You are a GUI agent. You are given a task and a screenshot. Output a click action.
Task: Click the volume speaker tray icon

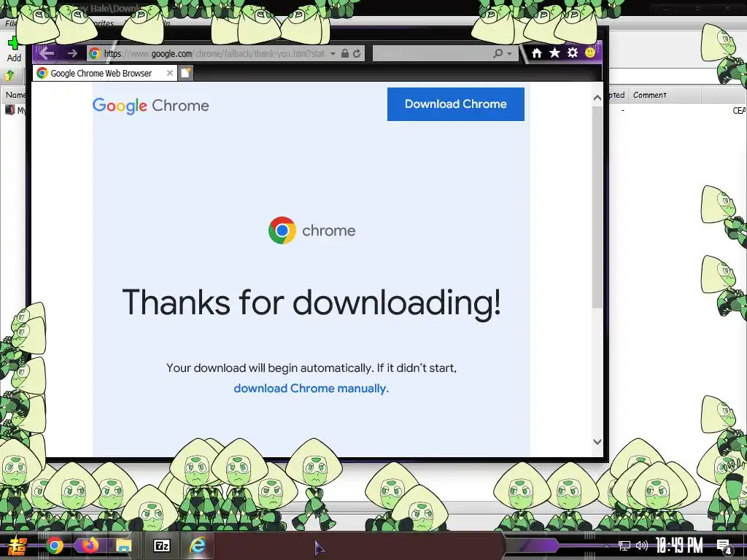pyautogui.click(x=642, y=545)
